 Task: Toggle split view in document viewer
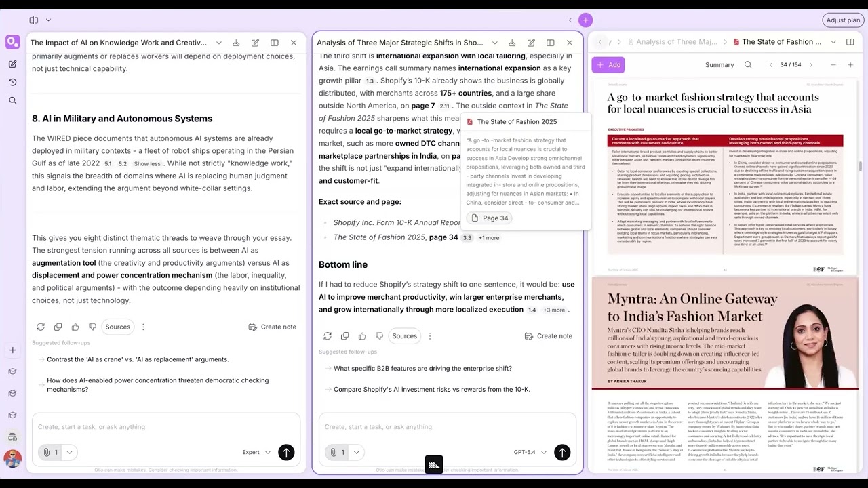(x=850, y=42)
